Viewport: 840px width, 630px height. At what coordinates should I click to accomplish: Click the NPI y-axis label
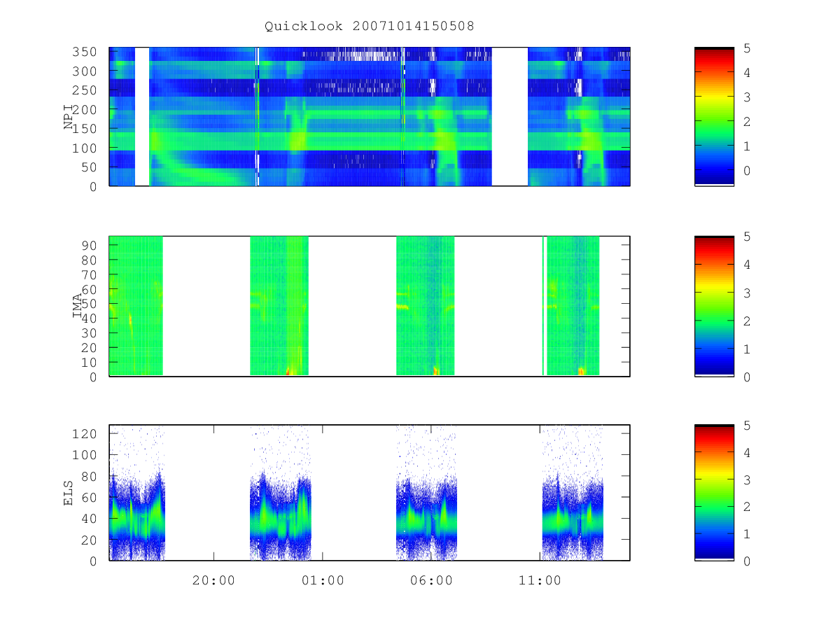[69, 117]
